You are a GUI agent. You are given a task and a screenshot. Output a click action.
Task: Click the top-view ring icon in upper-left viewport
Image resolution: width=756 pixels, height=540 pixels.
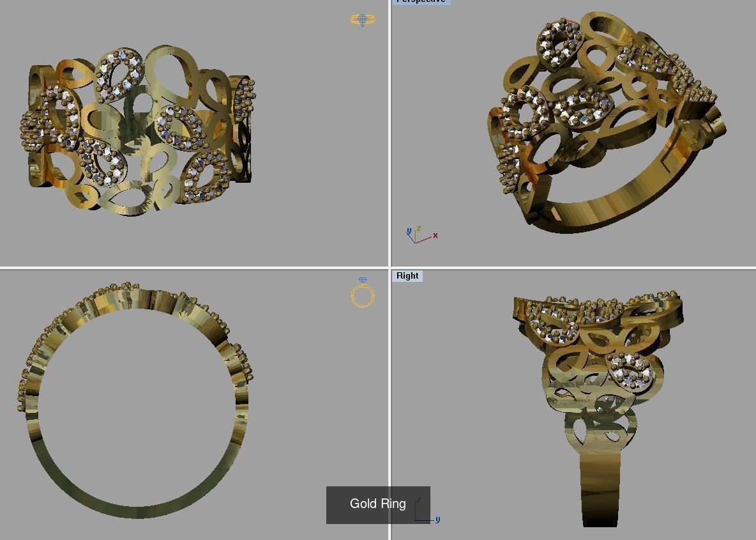coord(363,20)
